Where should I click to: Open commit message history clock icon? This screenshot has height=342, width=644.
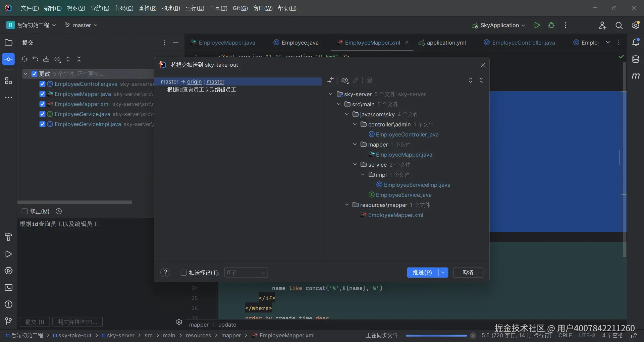click(59, 211)
